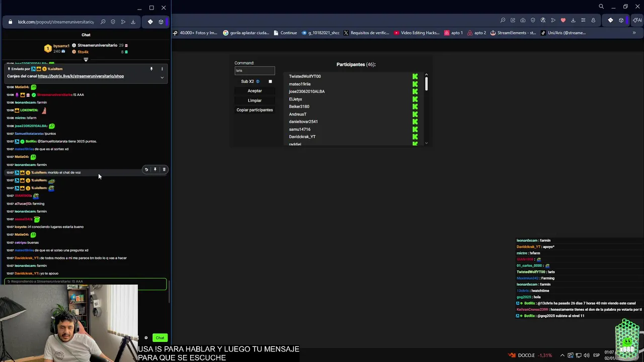Click the Limpiar button
This screenshot has width=644, height=362.
pos(255,101)
